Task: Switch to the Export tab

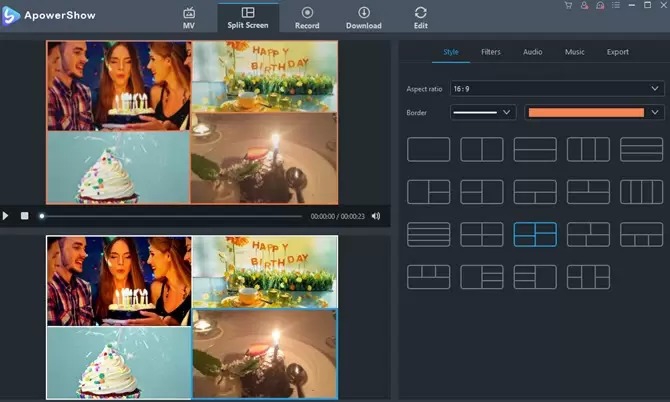Action: [x=617, y=52]
